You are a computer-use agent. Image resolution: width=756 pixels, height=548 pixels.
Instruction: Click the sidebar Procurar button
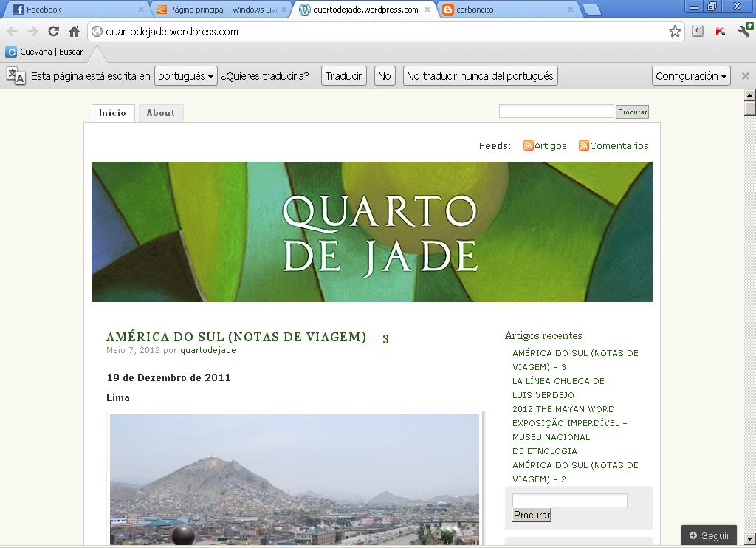[532, 515]
